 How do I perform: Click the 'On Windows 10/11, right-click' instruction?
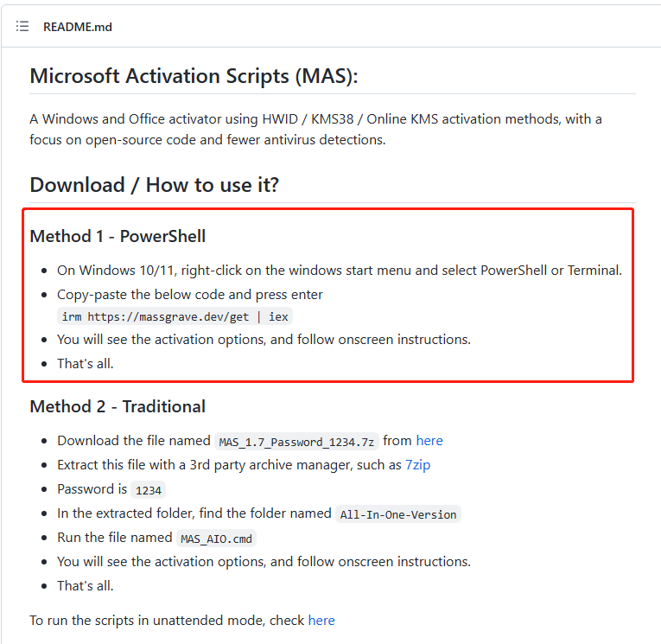pos(339,271)
